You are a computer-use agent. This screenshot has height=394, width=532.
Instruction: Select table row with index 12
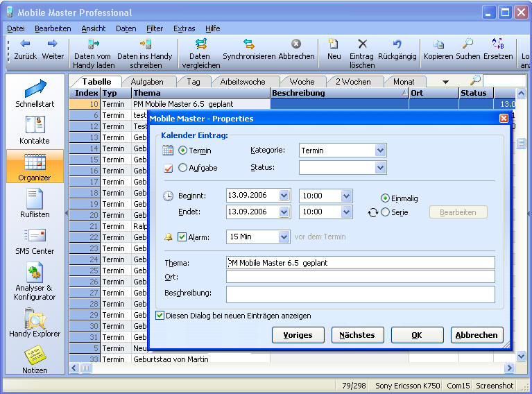109,126
